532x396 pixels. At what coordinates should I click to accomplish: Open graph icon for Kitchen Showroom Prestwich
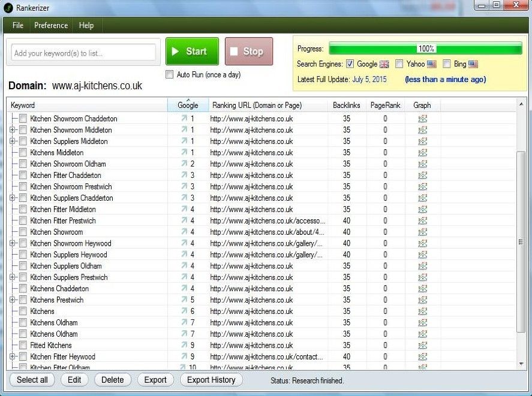422,186
